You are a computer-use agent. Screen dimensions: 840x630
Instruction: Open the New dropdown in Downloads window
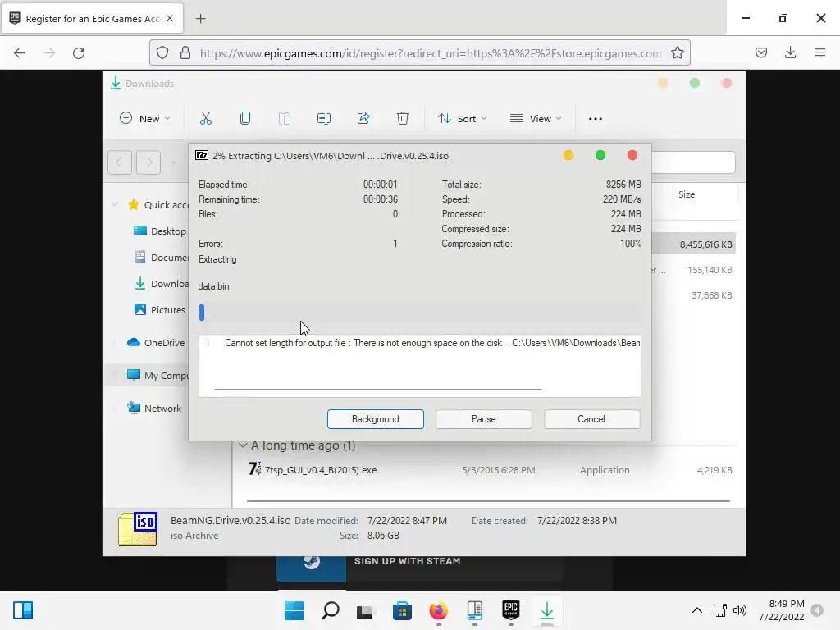144,118
